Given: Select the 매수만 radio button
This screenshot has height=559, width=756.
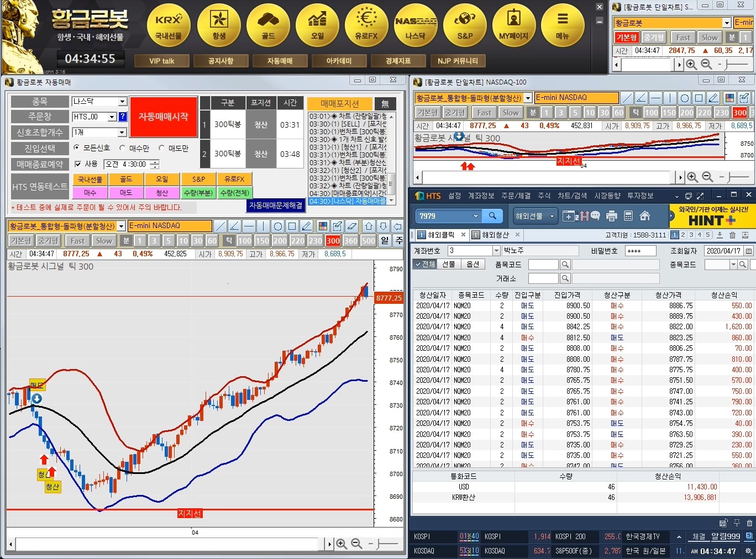Looking at the screenshot, I should [x=122, y=148].
